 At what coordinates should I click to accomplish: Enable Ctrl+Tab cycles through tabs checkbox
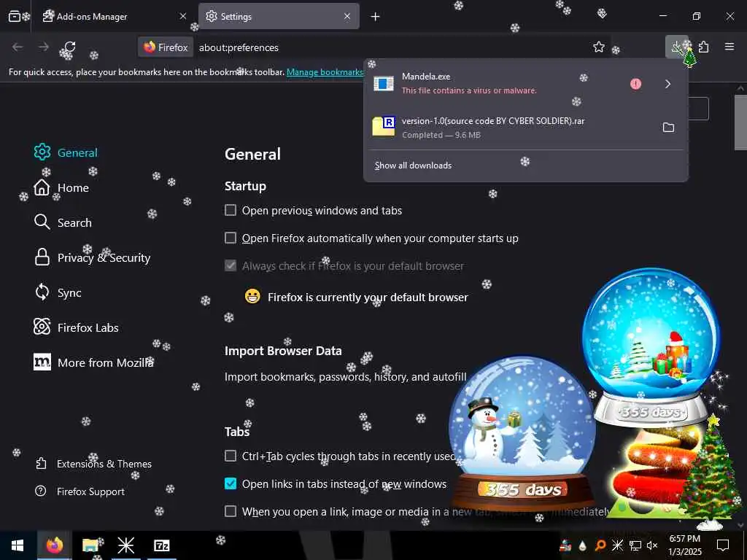click(231, 456)
